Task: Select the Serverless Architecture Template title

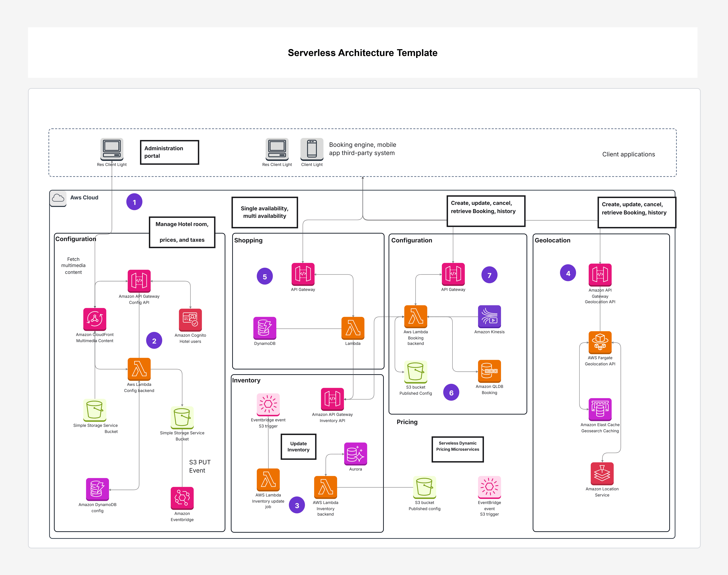Action: (362, 53)
